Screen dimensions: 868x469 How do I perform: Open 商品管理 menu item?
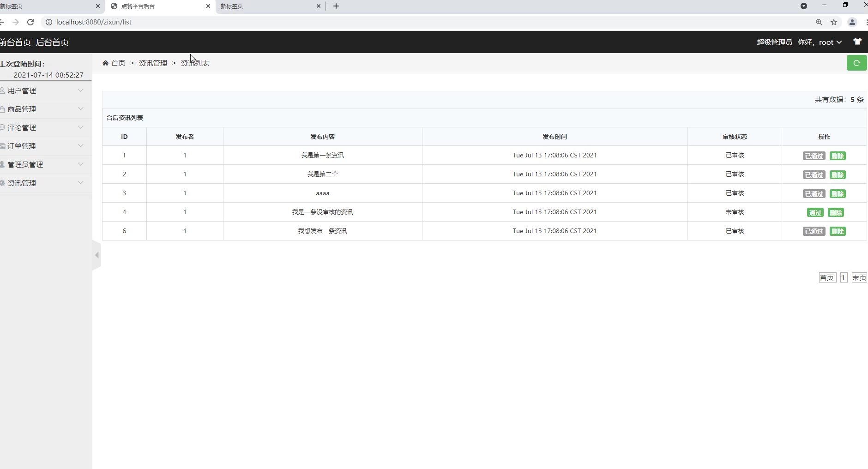click(x=46, y=109)
